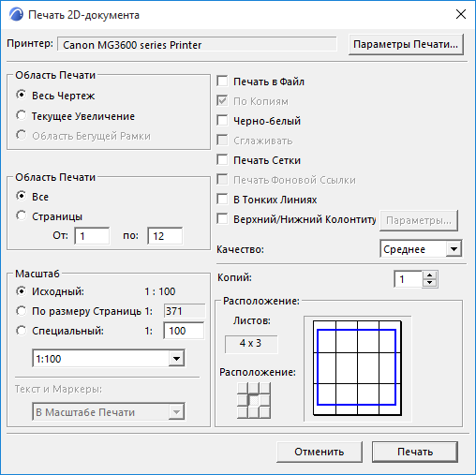Click the Листов 4 x 3 value
Viewport: 476px width, 475px height.
tap(251, 344)
